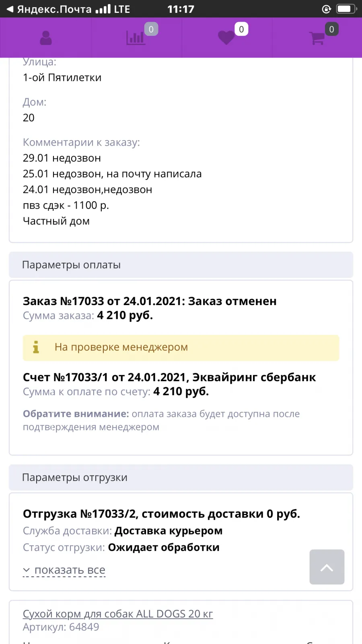
Task: Open the user profile icon
Action: coord(46,38)
